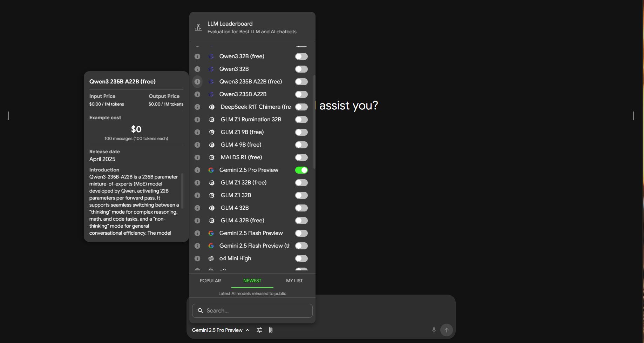Turn on the GLM 4 32B toggle

pyautogui.click(x=301, y=208)
